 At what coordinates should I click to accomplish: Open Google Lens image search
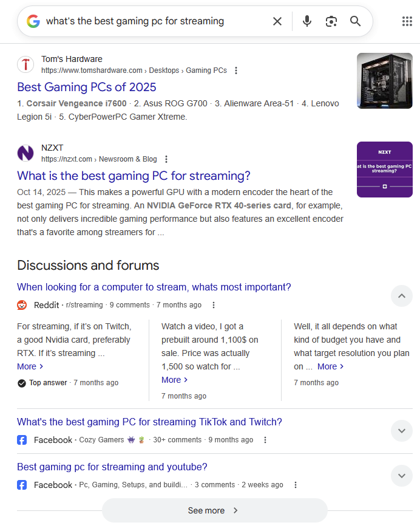(331, 21)
